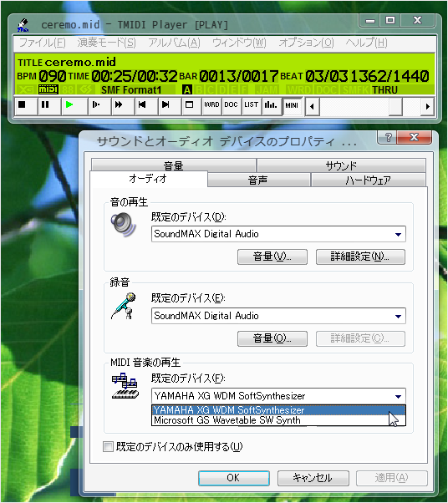The width and height of the screenshot is (448, 503).
Task: Open the level meter bar-graph icon
Action: pos(271,105)
